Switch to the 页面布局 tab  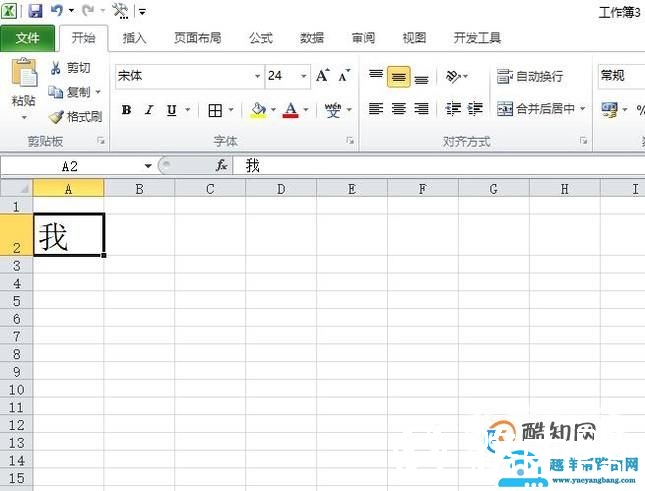197,38
